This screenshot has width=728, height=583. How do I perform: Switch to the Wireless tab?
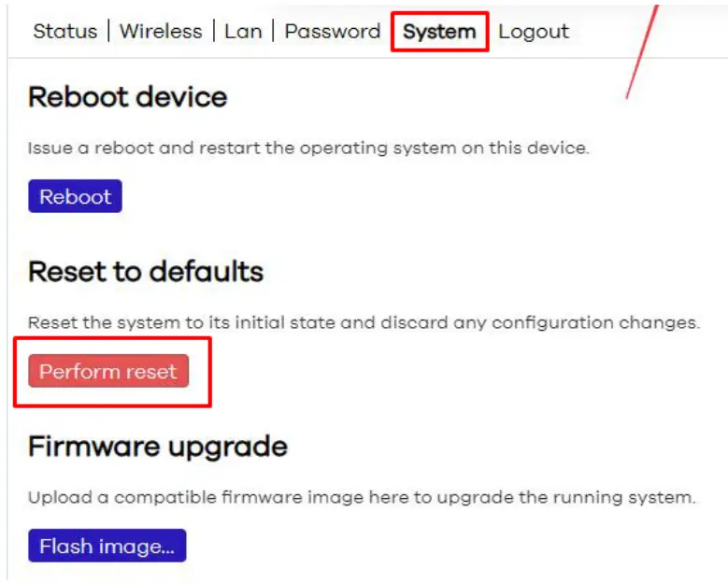coord(163,32)
